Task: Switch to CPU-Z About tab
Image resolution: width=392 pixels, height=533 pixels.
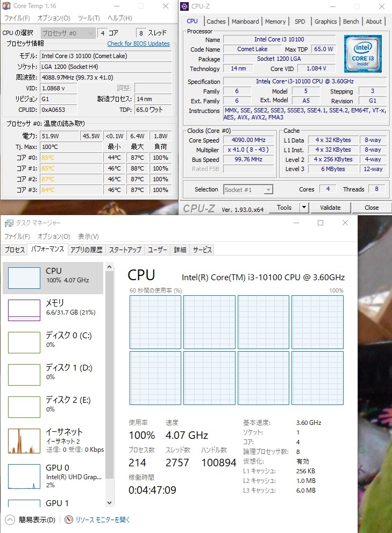Action: pyautogui.click(x=374, y=22)
